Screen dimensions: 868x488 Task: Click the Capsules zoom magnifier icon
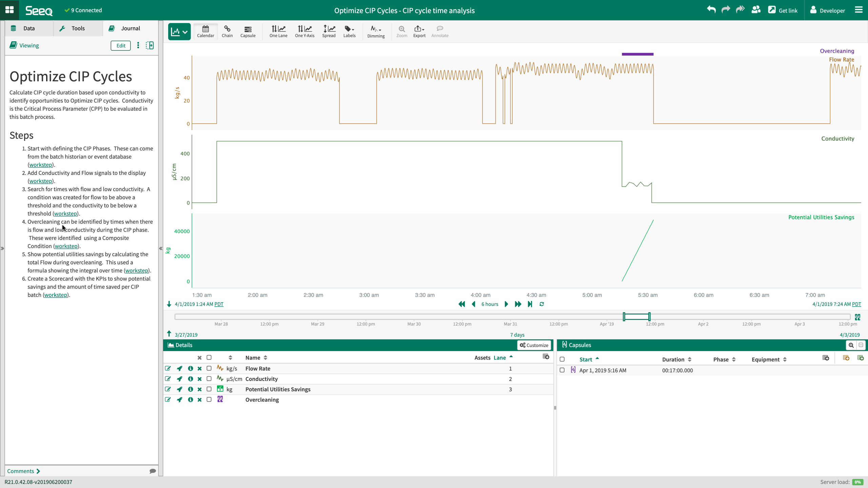(x=851, y=345)
